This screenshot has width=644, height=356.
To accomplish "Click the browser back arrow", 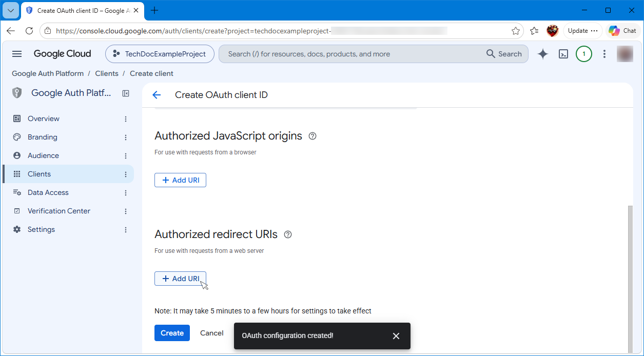I will [x=11, y=31].
